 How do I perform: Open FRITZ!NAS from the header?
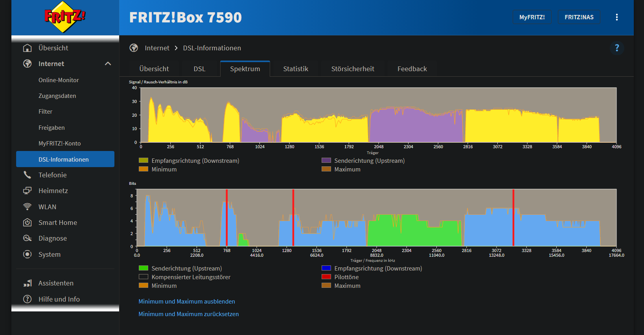pos(579,17)
